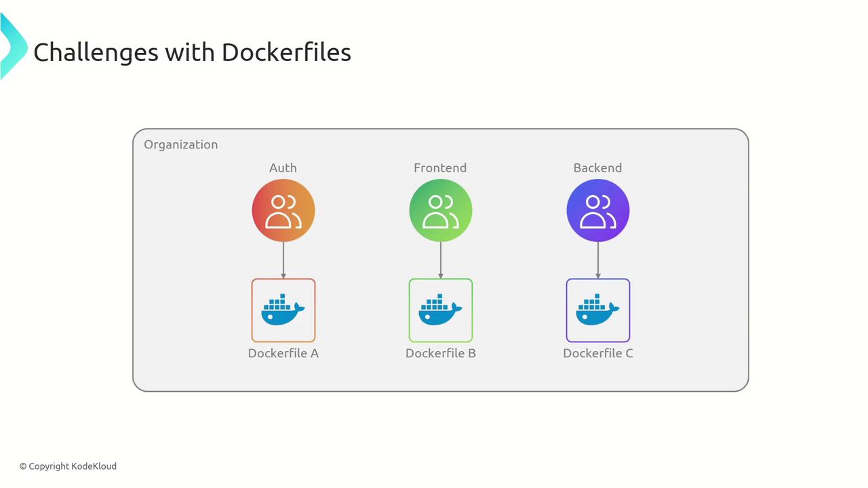This screenshot has height=488, width=868.
Task: Click the "Frontend" label
Action: click(440, 168)
